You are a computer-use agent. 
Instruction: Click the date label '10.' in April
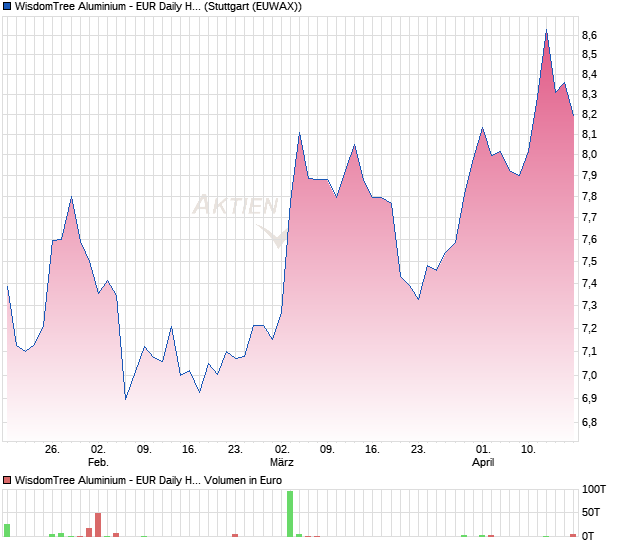click(528, 450)
